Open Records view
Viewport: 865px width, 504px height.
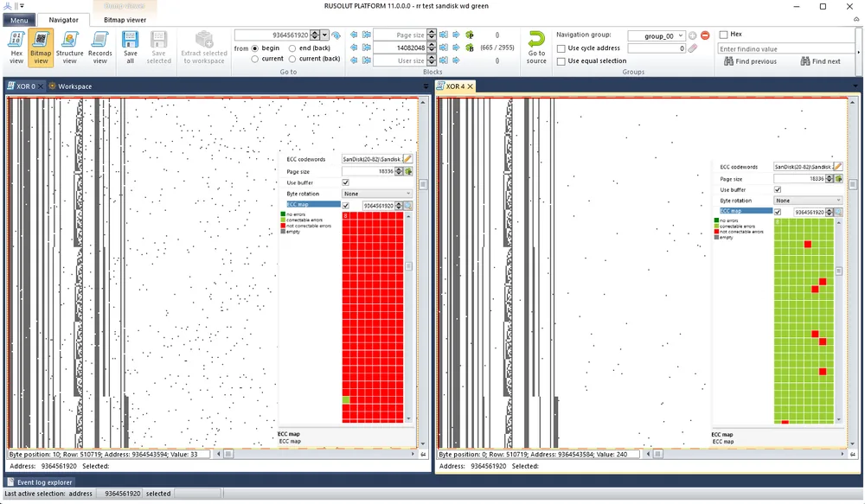pos(99,48)
